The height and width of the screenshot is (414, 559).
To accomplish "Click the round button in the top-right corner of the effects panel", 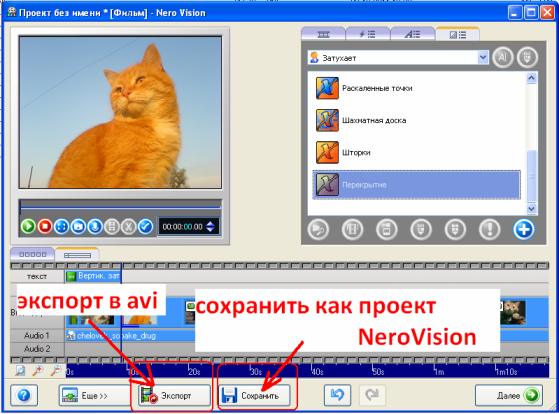I will [x=527, y=57].
